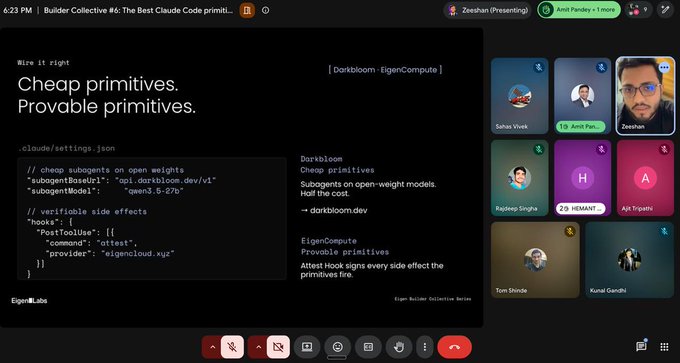The height and width of the screenshot is (363, 680).
Task: Open participants list showing 9 people
Action: [638, 10]
